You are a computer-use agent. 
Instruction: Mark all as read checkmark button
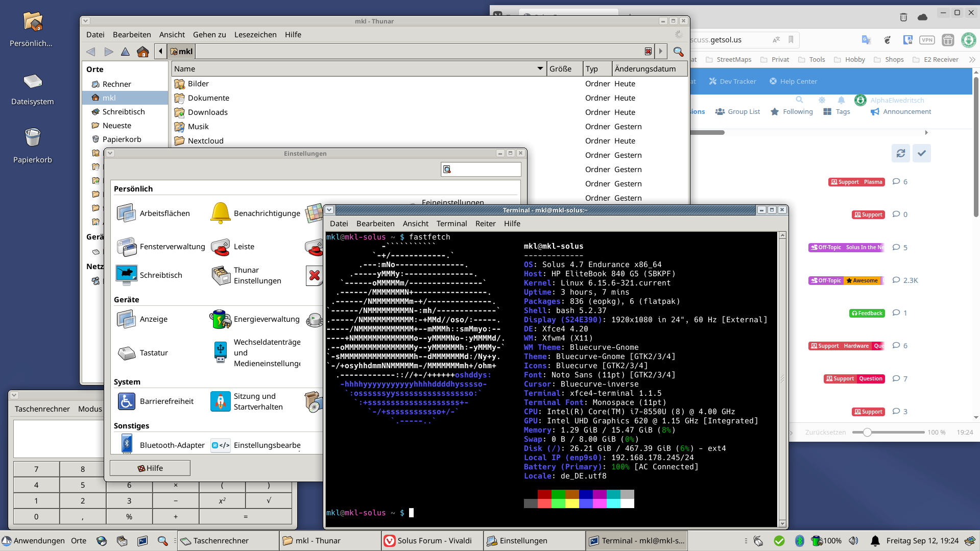click(x=922, y=153)
